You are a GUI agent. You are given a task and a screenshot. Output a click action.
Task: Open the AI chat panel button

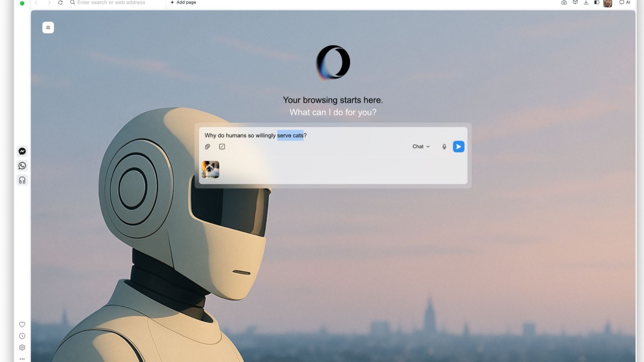click(625, 3)
